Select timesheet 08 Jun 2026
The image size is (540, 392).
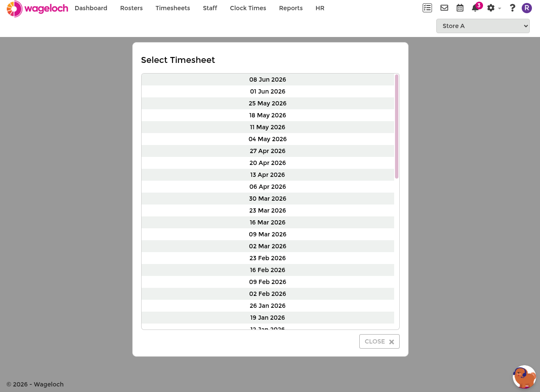pos(268,80)
